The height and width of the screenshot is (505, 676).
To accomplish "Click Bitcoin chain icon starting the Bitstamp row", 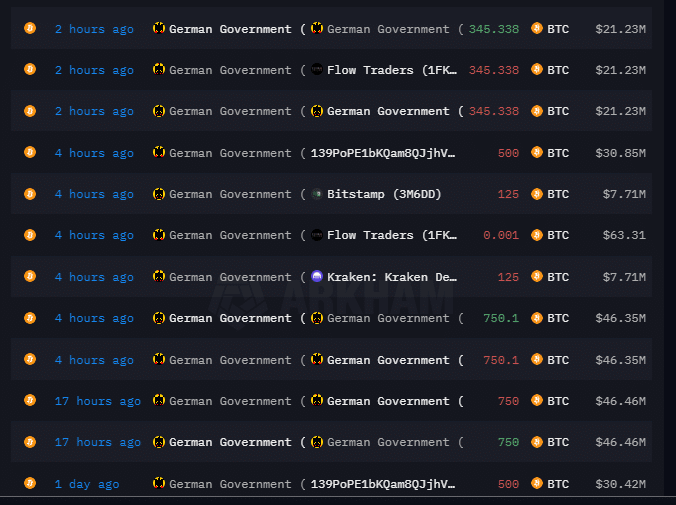I will (x=30, y=194).
